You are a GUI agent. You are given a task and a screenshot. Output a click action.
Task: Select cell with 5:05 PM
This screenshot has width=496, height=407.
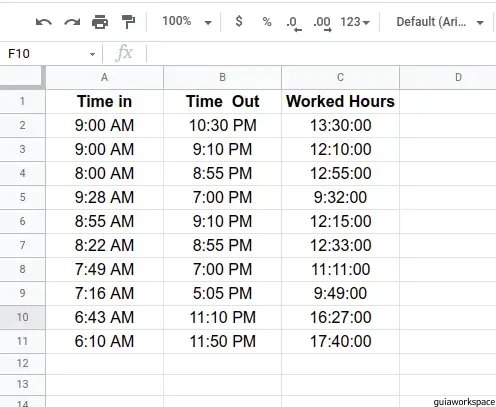point(222,293)
